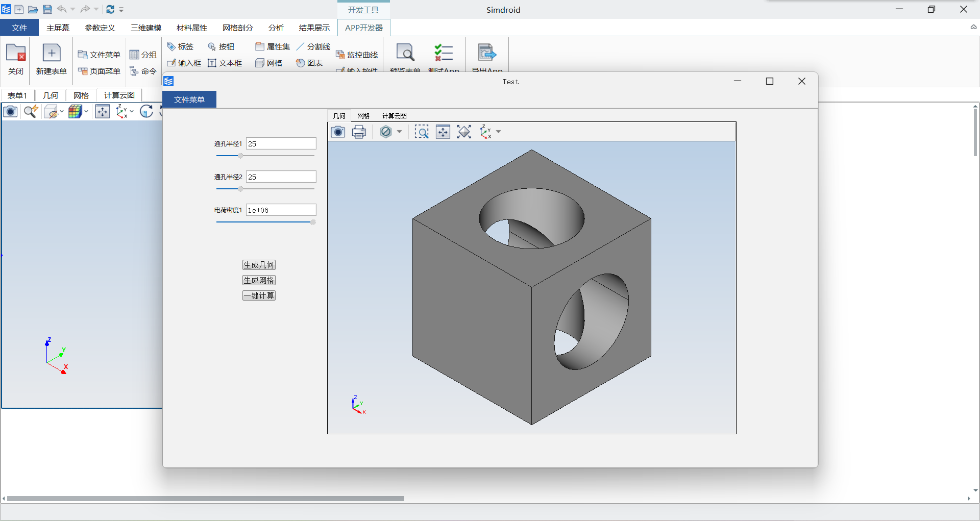Insert a 标签 label control

(x=180, y=46)
